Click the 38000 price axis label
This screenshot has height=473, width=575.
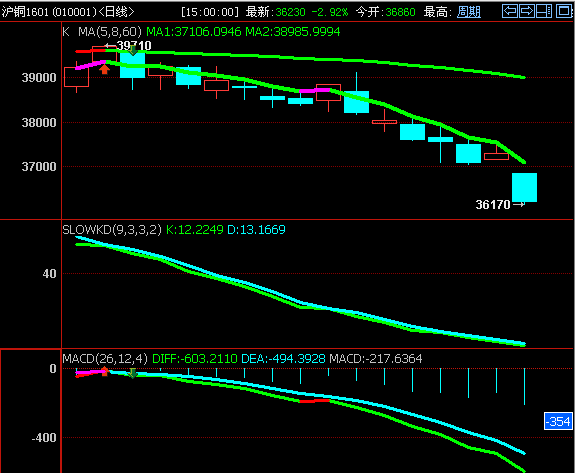tap(39, 122)
